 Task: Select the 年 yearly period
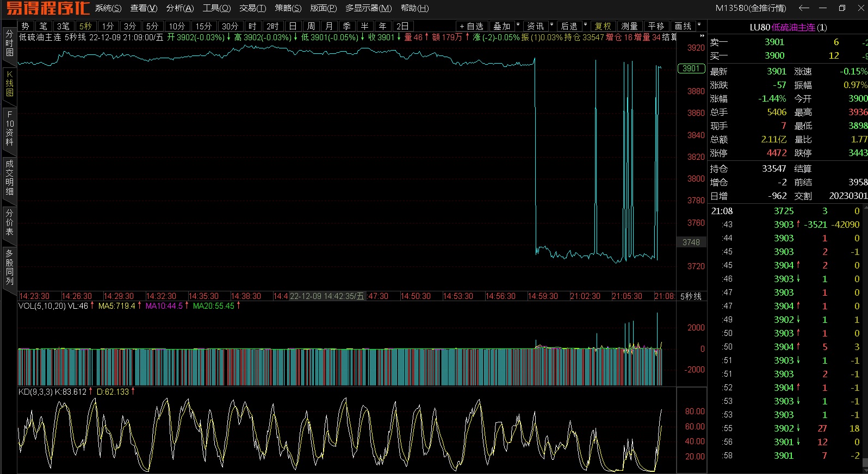[382, 26]
